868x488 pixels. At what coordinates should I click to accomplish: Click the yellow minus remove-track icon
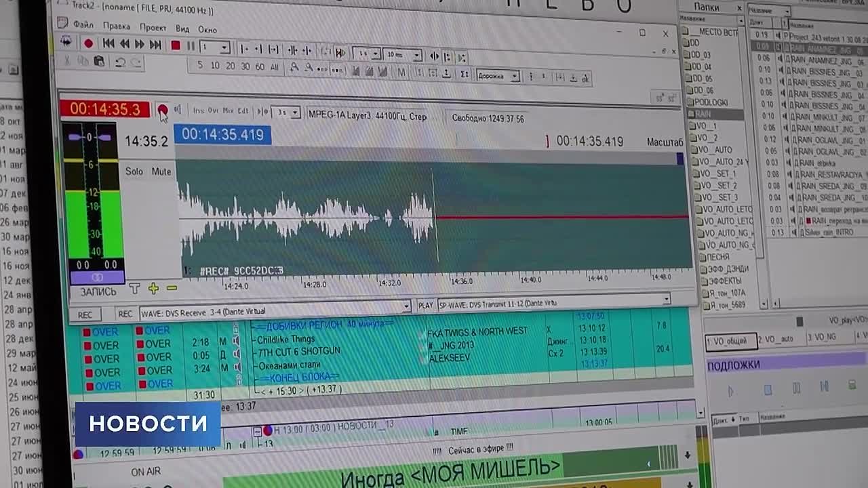tap(172, 289)
